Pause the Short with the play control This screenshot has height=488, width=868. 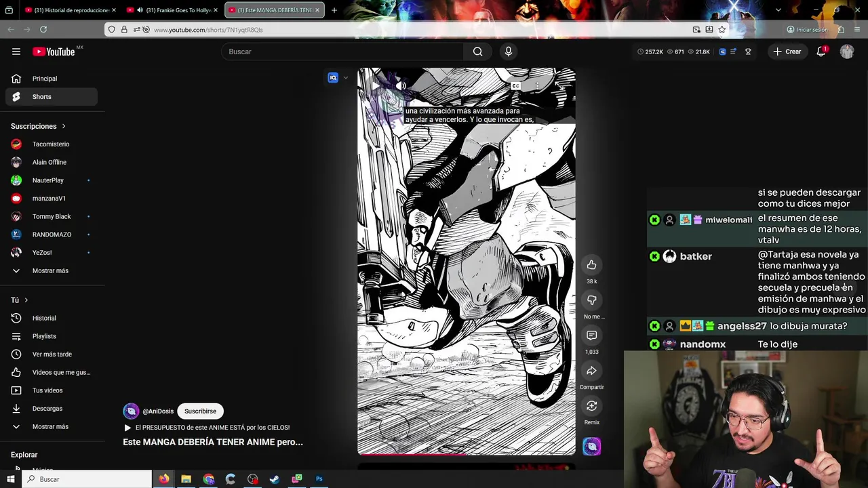[x=376, y=85]
